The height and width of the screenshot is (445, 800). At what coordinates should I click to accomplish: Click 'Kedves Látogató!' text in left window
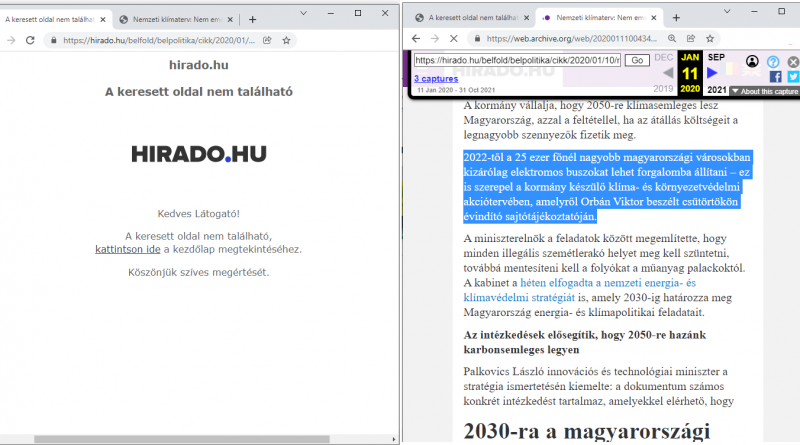click(198, 213)
